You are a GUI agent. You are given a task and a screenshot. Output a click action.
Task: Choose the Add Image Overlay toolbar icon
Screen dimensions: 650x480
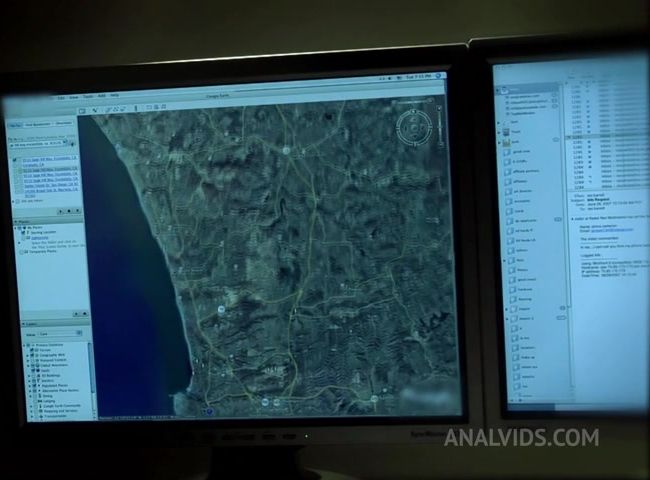[123, 109]
